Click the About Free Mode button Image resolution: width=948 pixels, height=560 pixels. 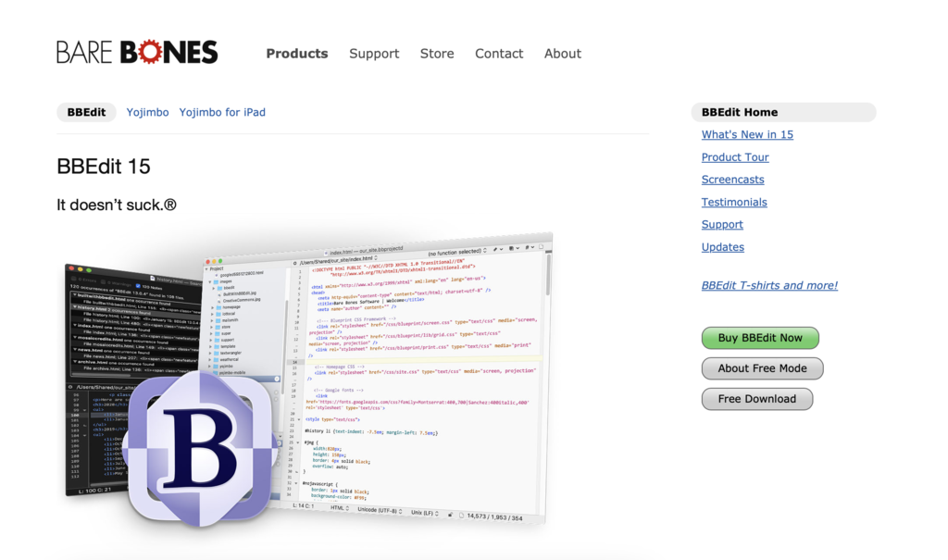click(x=763, y=367)
